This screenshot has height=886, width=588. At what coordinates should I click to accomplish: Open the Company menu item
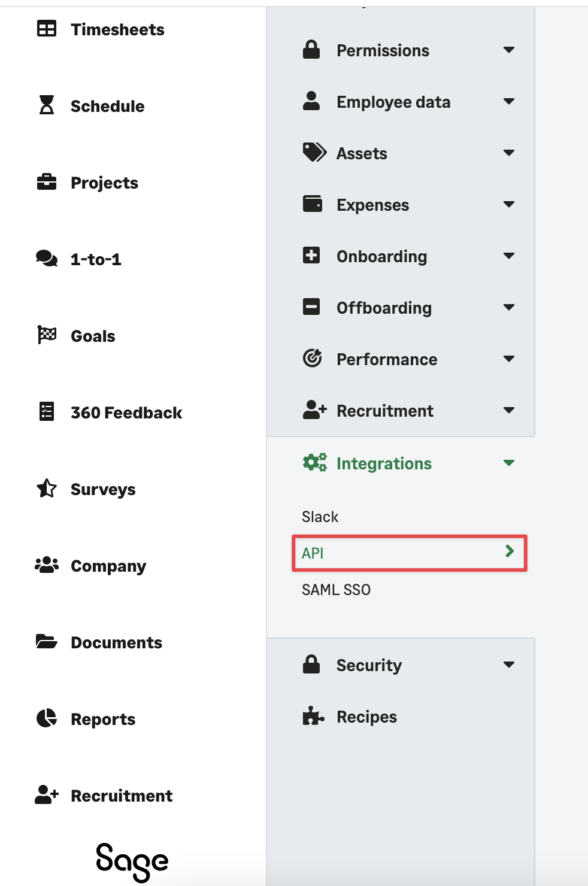tap(108, 566)
